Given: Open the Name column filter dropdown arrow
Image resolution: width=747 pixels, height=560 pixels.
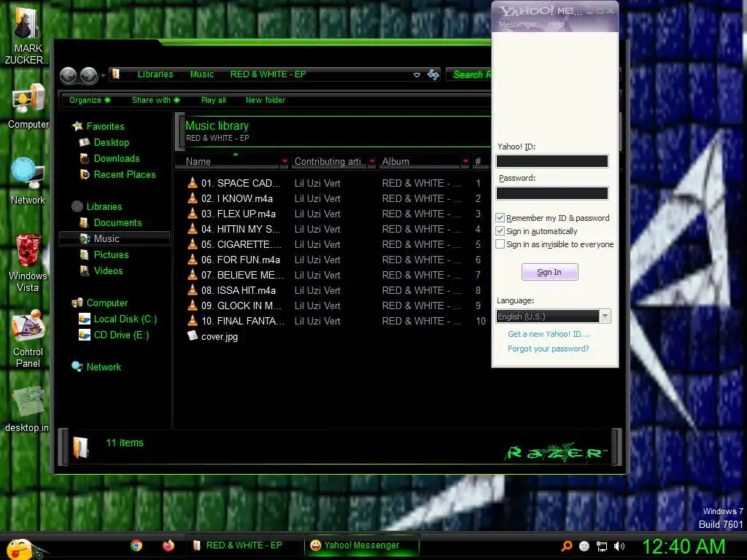Looking at the screenshot, I should [285, 161].
